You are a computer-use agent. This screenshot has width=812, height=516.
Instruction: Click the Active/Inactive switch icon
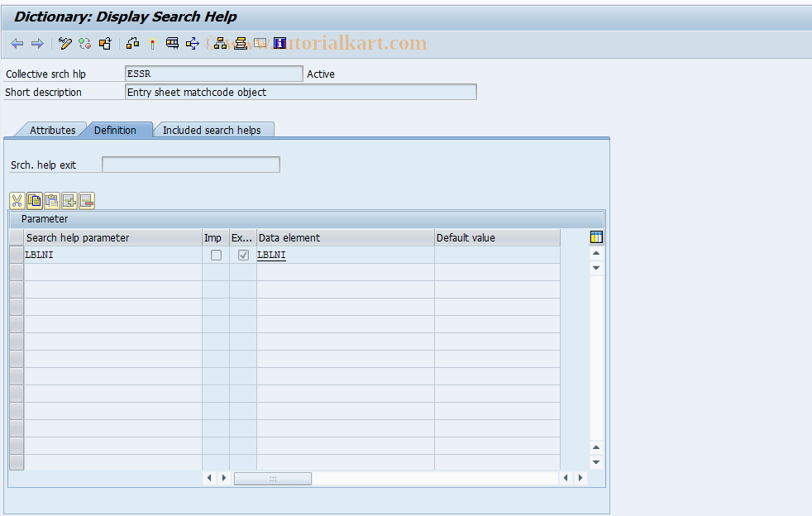coord(85,44)
